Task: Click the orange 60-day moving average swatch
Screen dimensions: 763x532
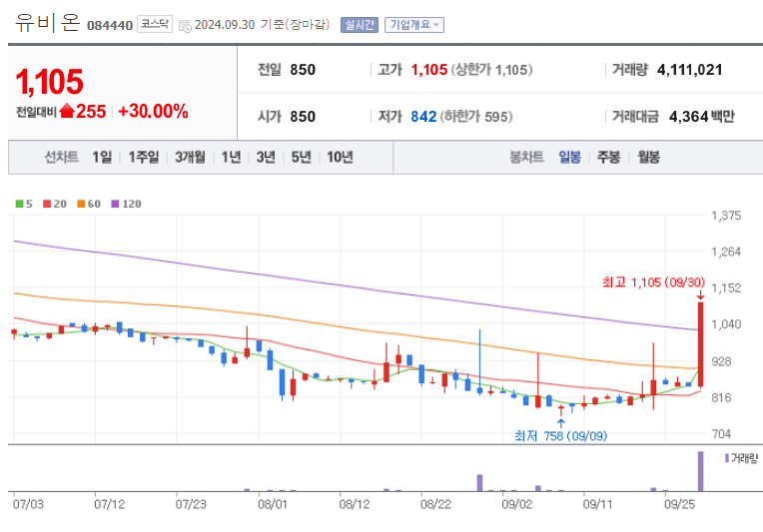Action: (81, 204)
